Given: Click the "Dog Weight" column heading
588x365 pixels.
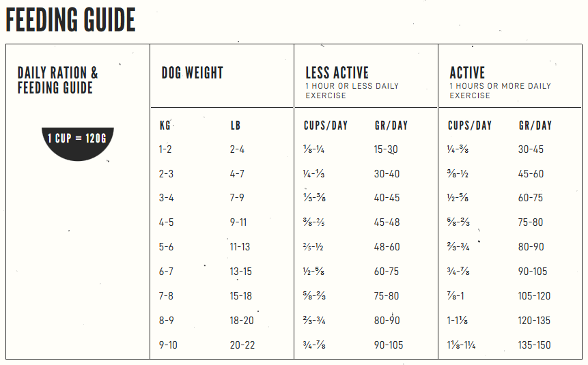Looking at the screenshot, I should (193, 73).
